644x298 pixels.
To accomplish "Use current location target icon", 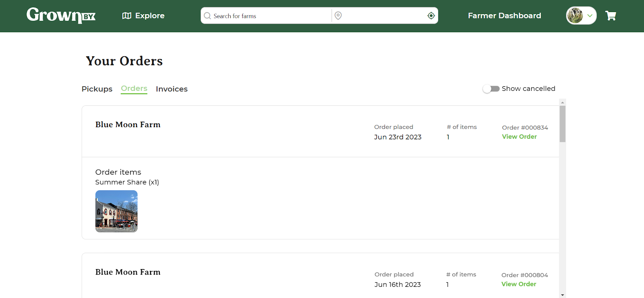I will point(431,16).
